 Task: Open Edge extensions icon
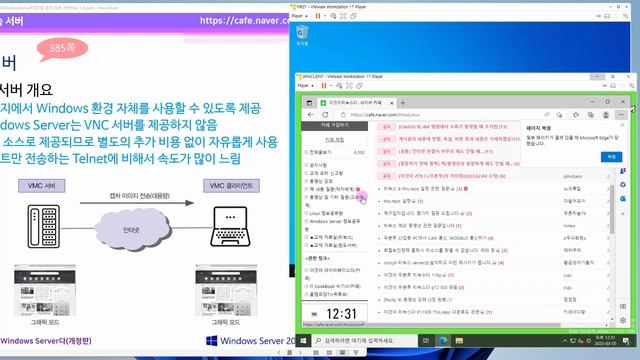pos(576,115)
